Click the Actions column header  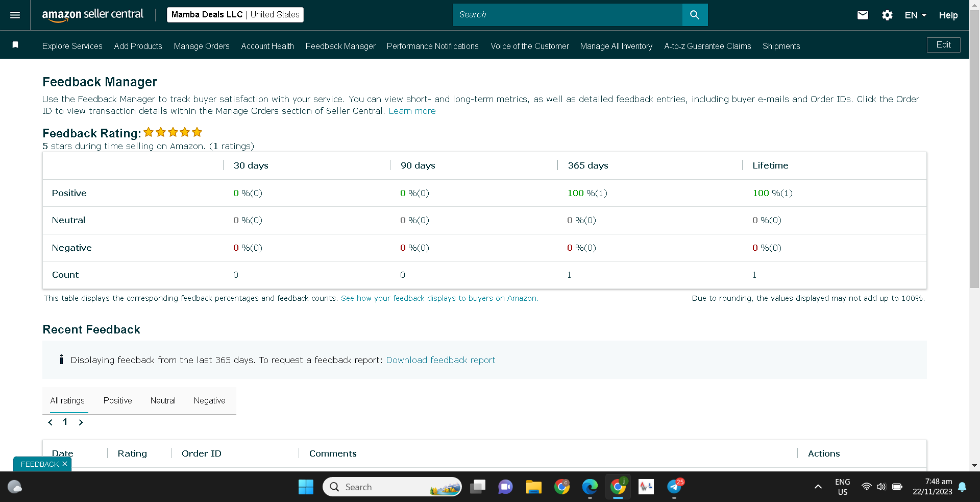point(824,453)
